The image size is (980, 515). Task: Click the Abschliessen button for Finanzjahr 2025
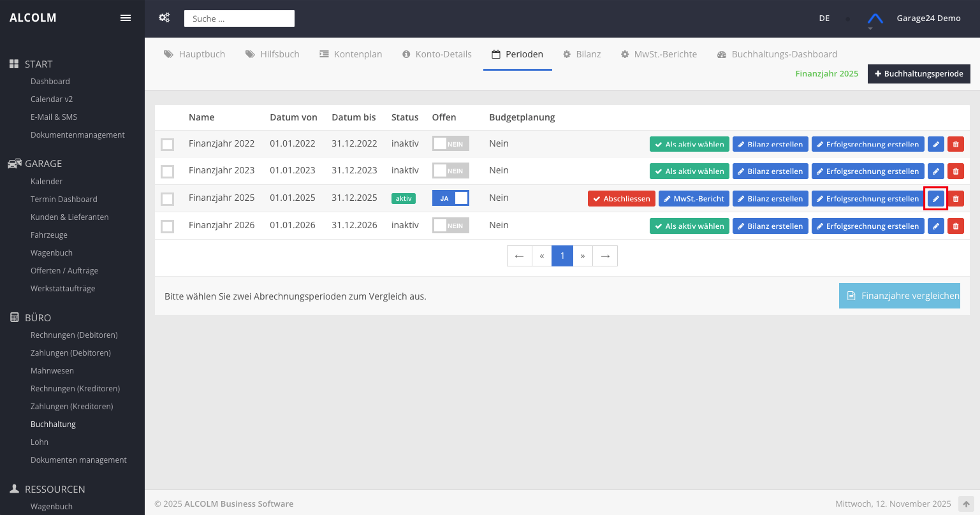[x=621, y=199]
